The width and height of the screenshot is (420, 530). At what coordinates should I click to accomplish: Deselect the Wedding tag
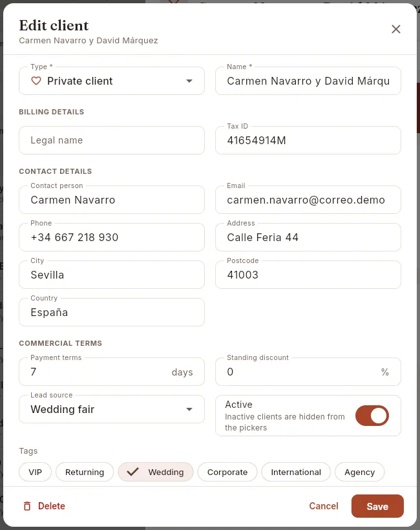tap(156, 472)
